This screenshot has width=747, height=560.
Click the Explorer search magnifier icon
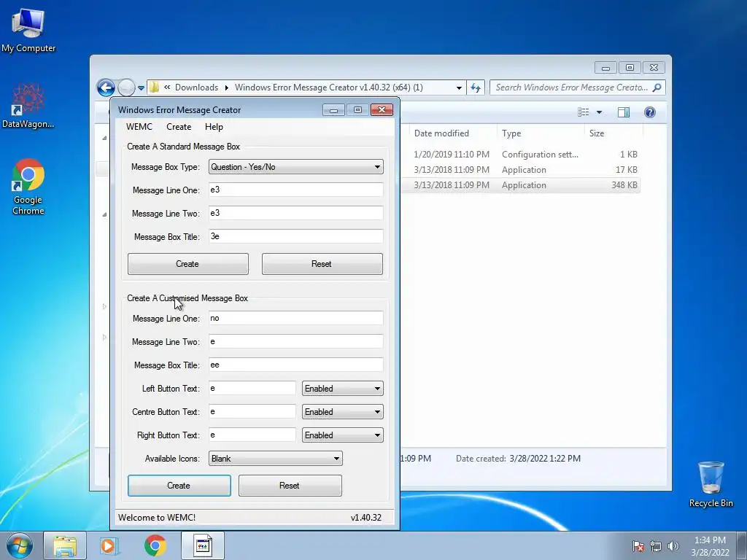coord(657,87)
